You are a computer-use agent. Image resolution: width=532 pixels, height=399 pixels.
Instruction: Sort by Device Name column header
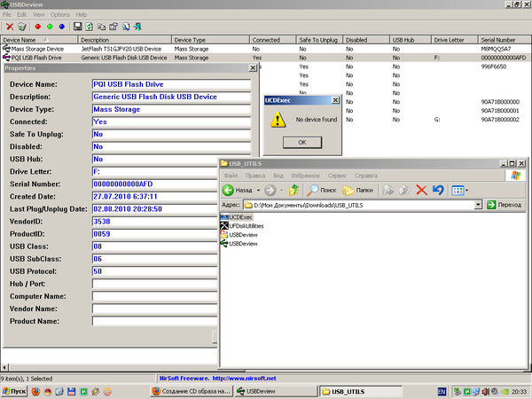(x=39, y=40)
